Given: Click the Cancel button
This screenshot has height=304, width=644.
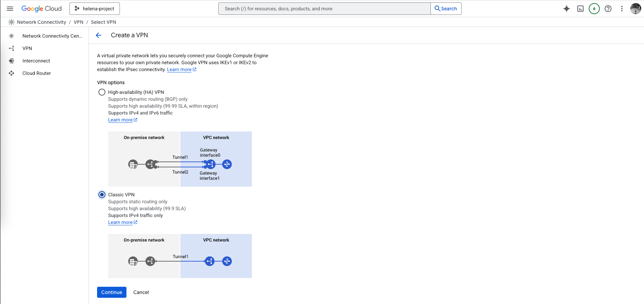Looking at the screenshot, I should point(141,292).
